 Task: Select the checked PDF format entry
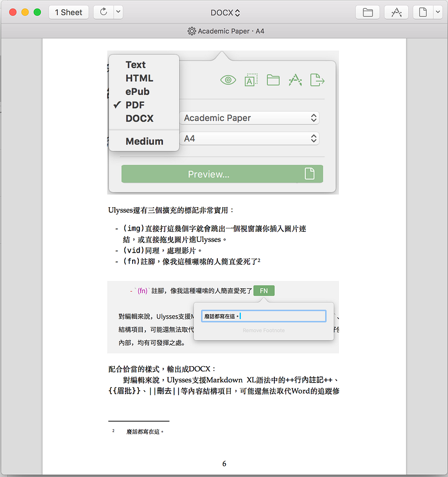coord(135,105)
